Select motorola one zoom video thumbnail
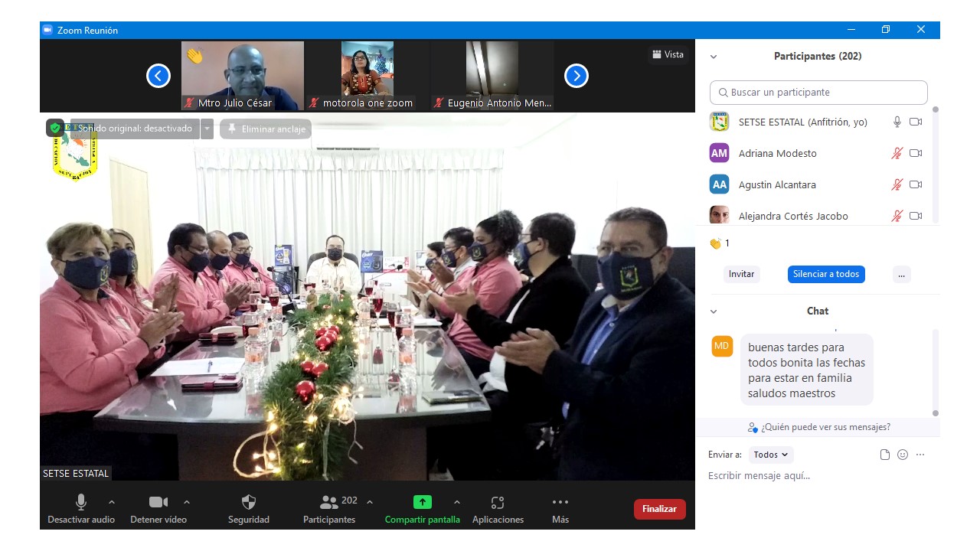This screenshot has height=551, width=980. click(367, 76)
